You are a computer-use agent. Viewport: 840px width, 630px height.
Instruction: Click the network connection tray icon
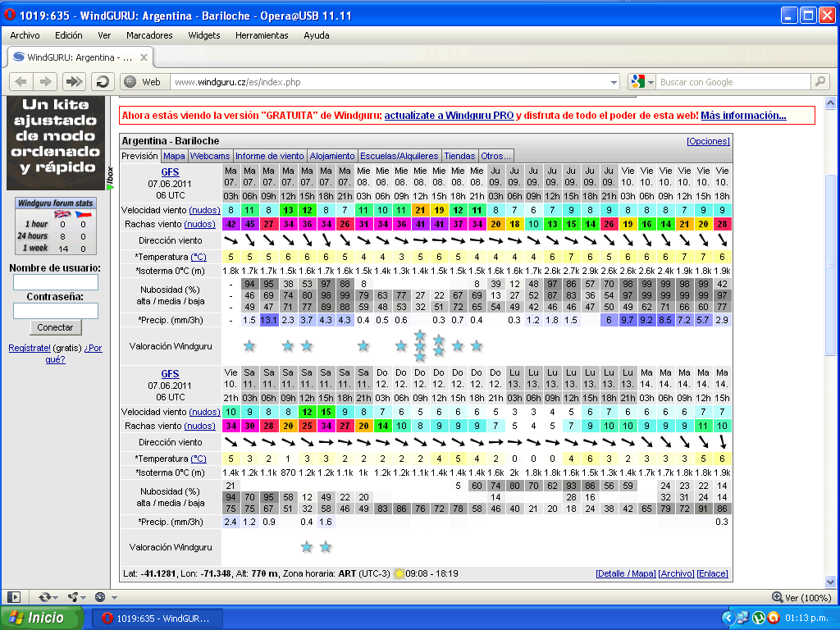point(742,618)
